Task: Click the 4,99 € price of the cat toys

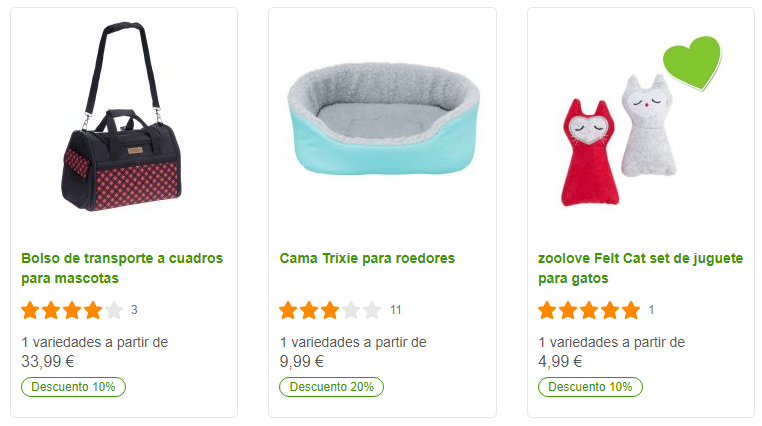Action: (560, 361)
